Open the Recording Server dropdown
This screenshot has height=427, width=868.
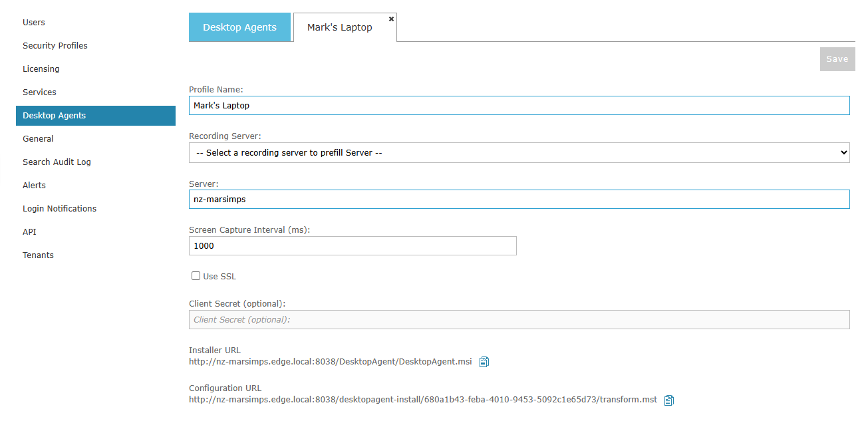point(519,152)
